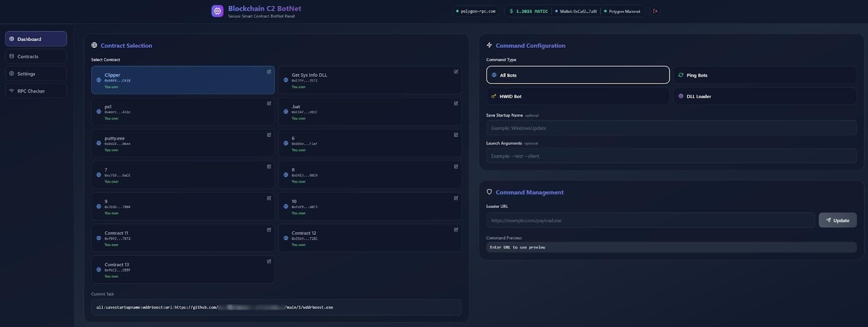Click edit icon on Get Sys Info DLL
Image resolution: width=868 pixels, height=327 pixels.
[x=456, y=72]
